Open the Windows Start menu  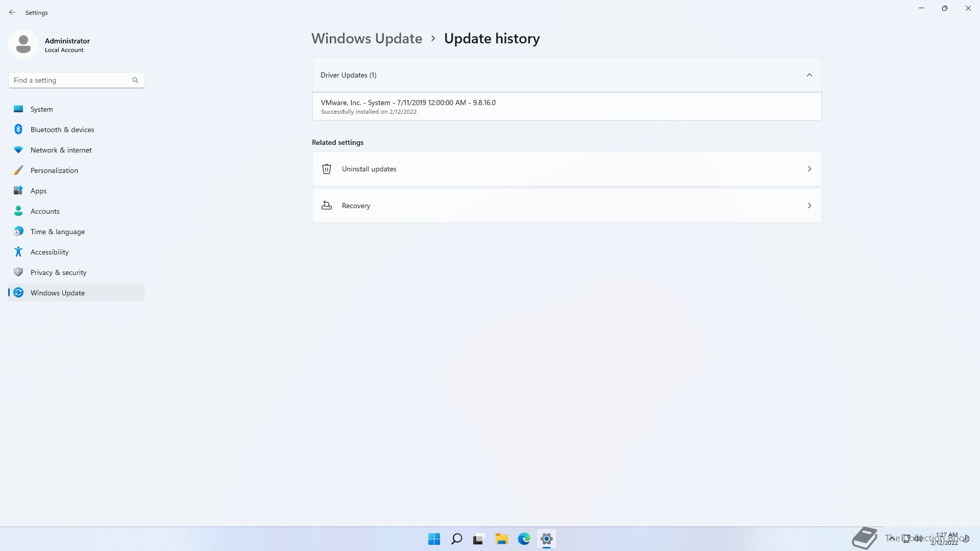[x=434, y=539]
